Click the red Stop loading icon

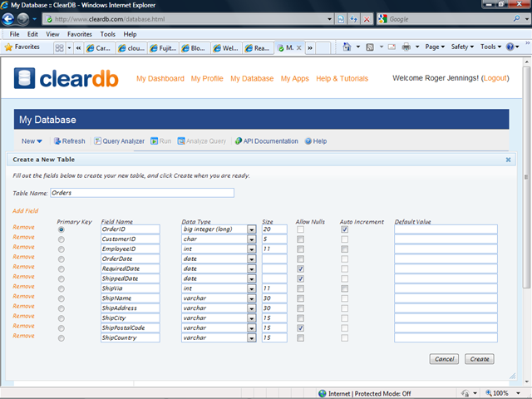tap(367, 19)
